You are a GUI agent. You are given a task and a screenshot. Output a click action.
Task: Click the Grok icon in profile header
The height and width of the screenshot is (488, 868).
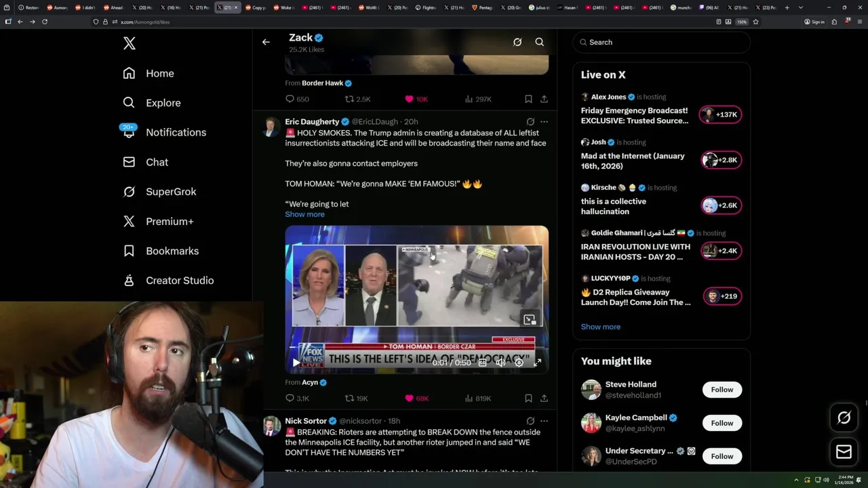click(517, 42)
